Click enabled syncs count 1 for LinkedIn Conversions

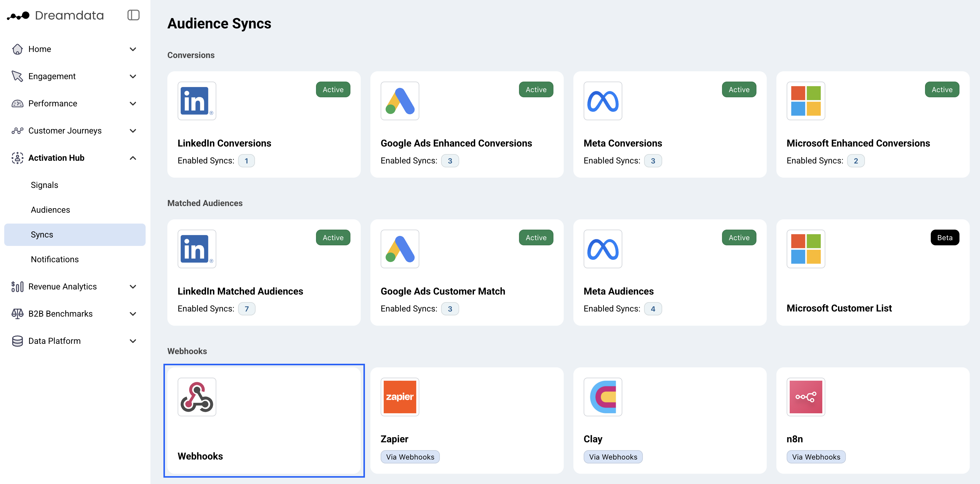(x=246, y=160)
